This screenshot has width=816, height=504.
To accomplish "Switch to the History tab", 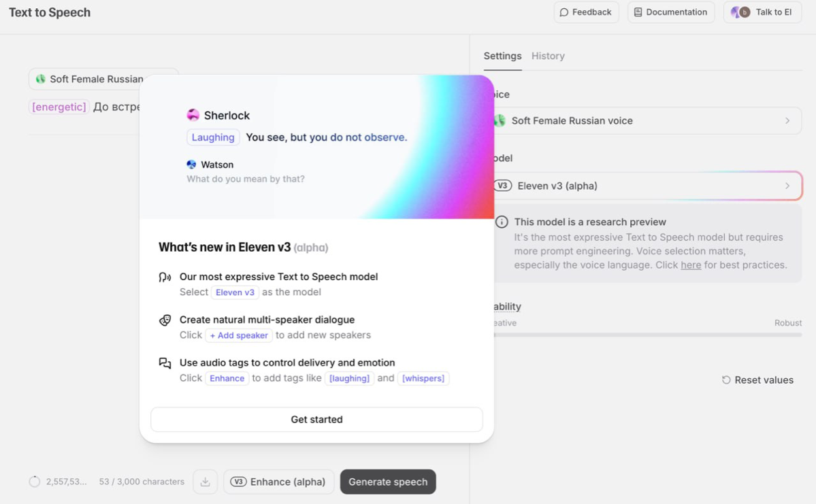I will pos(548,56).
